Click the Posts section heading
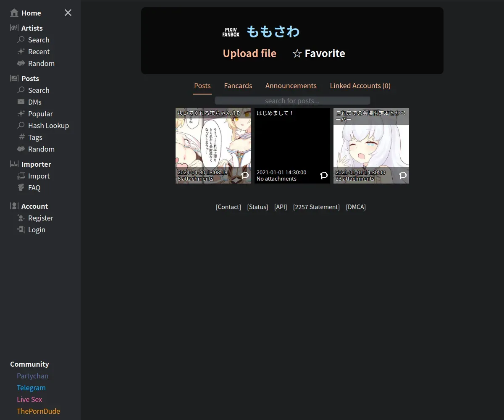 (x=30, y=79)
